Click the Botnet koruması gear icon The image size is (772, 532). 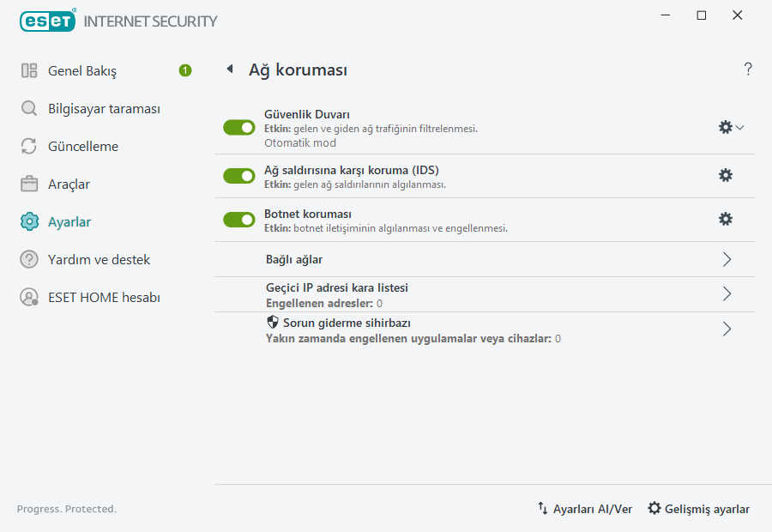726,219
